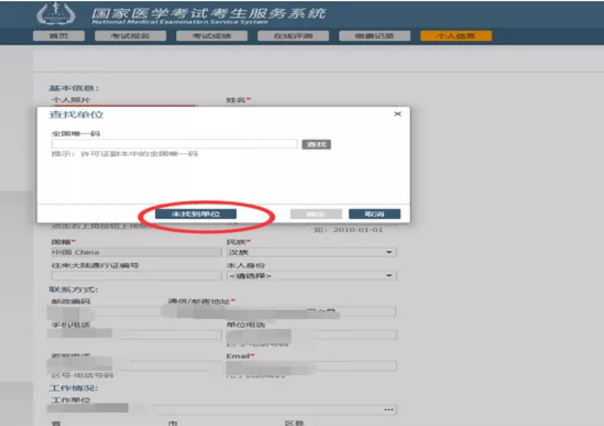Click the 查找 search button
The image size is (604, 426).
(316, 145)
